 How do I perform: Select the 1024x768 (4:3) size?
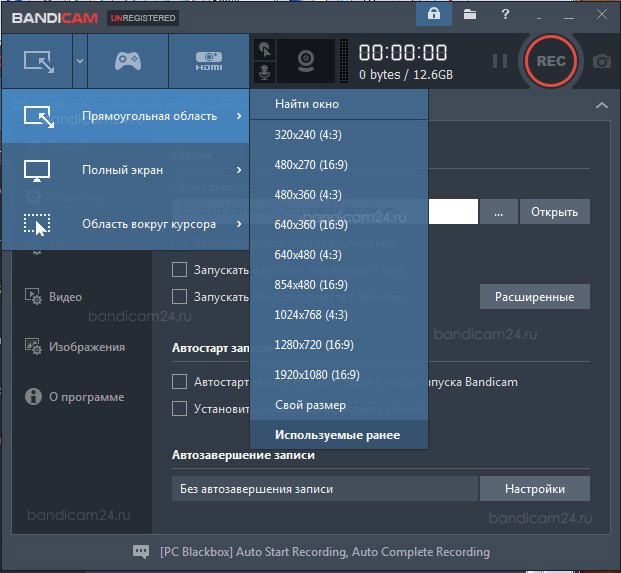[339, 315]
